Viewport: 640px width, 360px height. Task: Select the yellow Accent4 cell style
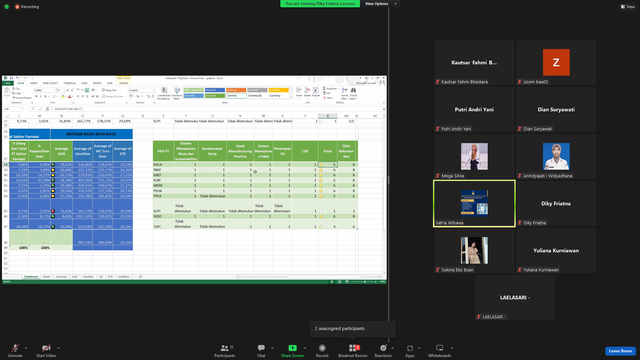pos(279,90)
